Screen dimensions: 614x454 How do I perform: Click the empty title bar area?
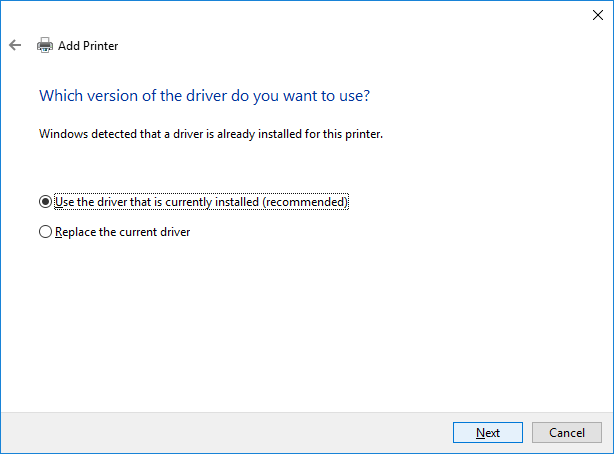tap(300, 14)
